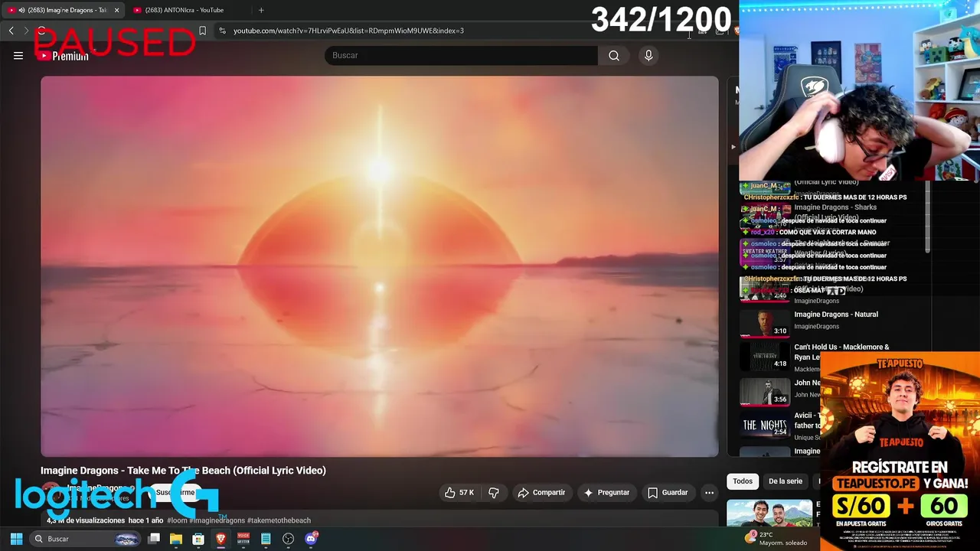The image size is (980, 551).
Task: Click the video player to toggle playback
Action: [380, 266]
